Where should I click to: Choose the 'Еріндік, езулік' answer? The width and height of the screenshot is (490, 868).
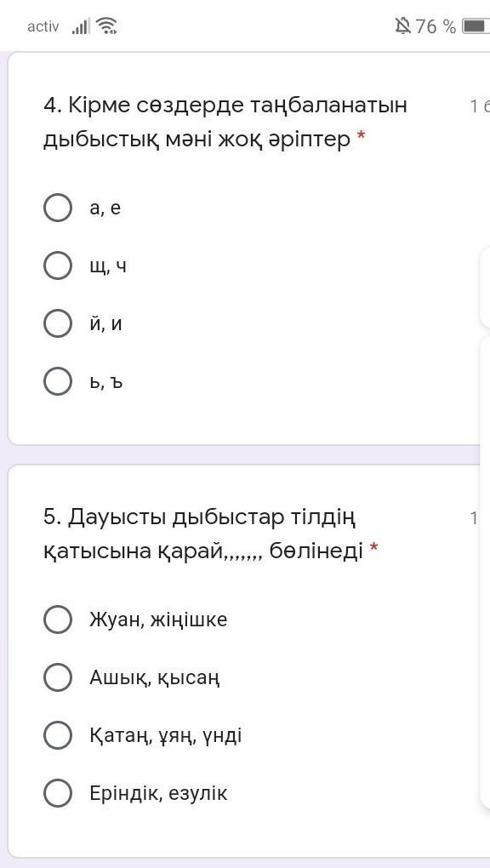(58, 793)
